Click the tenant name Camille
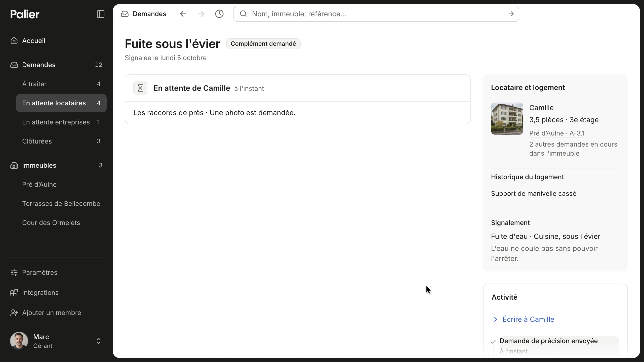The width and height of the screenshot is (644, 362). click(541, 108)
